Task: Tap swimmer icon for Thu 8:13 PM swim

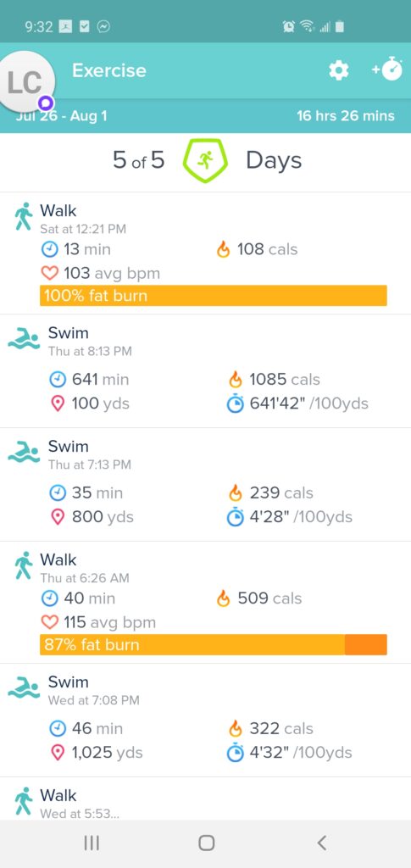Action: tap(24, 338)
